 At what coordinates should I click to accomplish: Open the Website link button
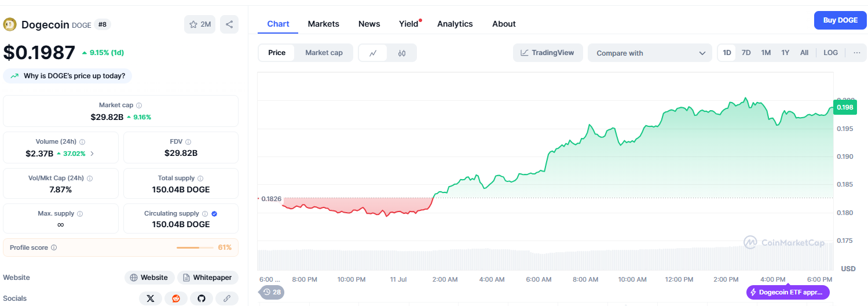[x=149, y=278]
